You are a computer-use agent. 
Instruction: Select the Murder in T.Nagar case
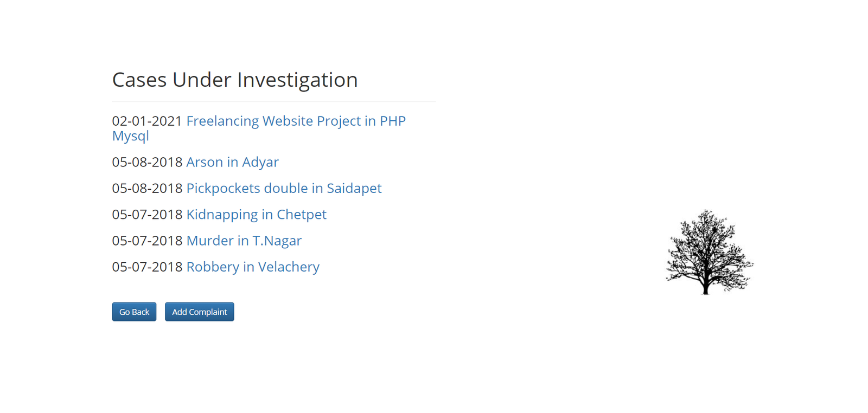pyautogui.click(x=244, y=241)
